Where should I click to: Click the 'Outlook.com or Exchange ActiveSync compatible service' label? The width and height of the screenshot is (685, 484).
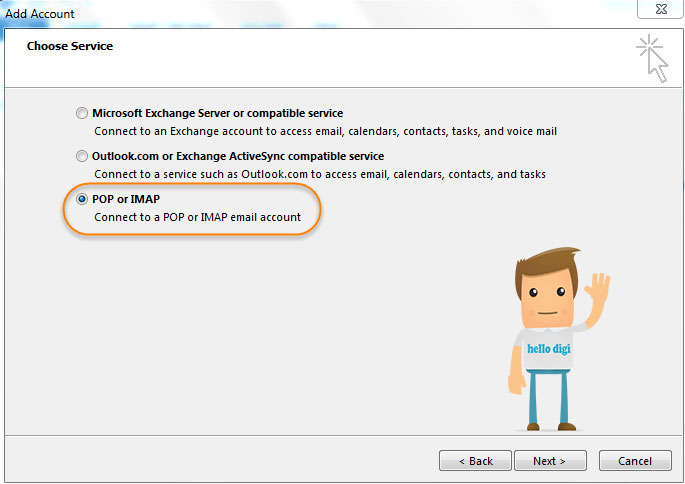click(x=238, y=156)
